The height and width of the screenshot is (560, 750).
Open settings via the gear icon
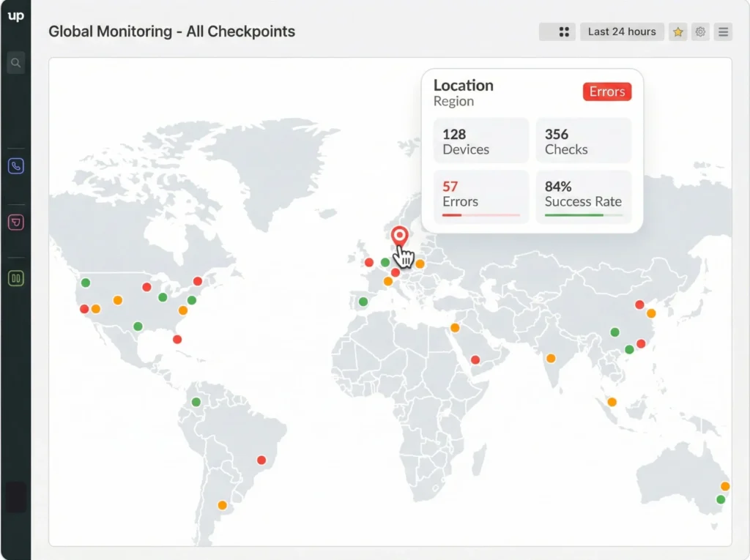(x=700, y=31)
